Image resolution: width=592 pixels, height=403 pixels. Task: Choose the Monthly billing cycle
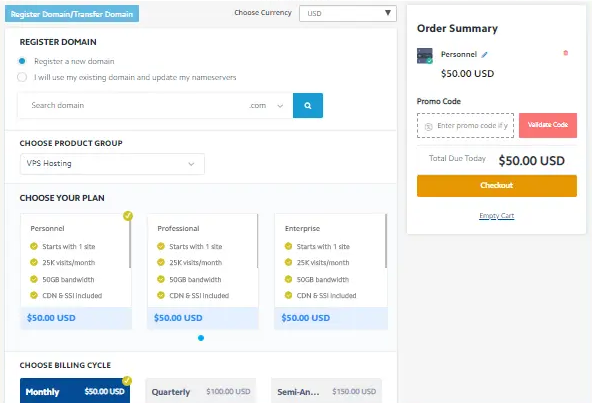click(75, 391)
